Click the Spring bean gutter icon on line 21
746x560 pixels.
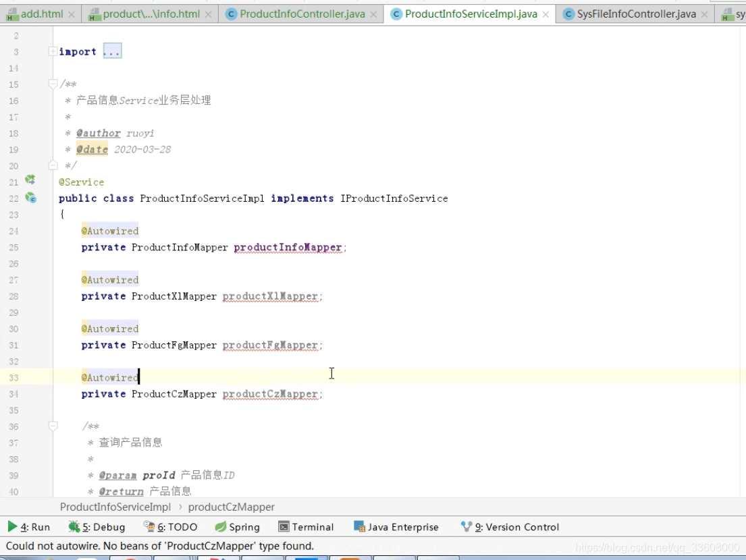click(30, 179)
